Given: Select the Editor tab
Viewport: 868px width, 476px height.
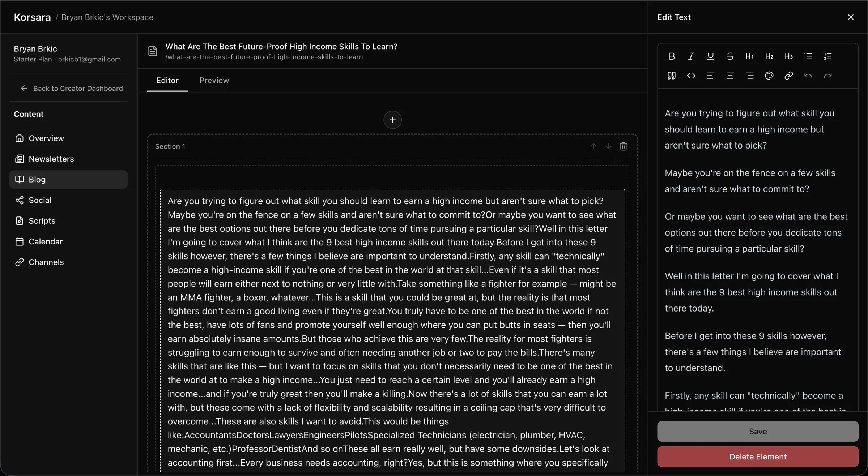Looking at the screenshot, I should click(x=167, y=80).
